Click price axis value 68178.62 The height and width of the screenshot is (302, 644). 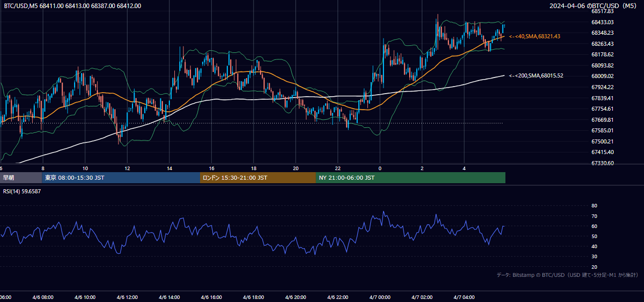[602, 54]
